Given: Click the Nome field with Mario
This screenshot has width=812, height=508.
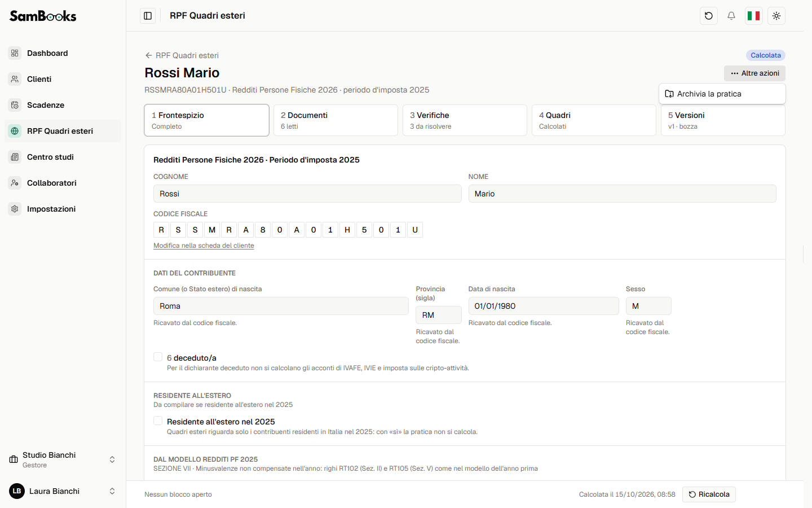Looking at the screenshot, I should point(622,194).
